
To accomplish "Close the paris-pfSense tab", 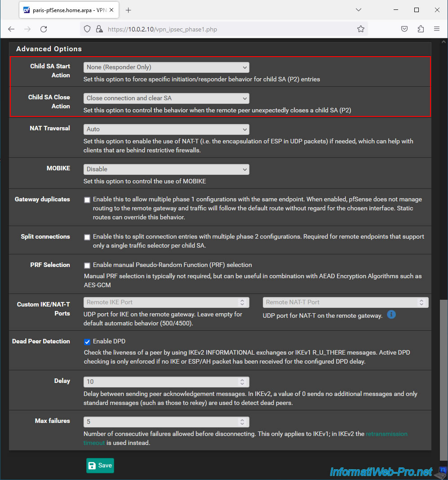I will [111, 10].
